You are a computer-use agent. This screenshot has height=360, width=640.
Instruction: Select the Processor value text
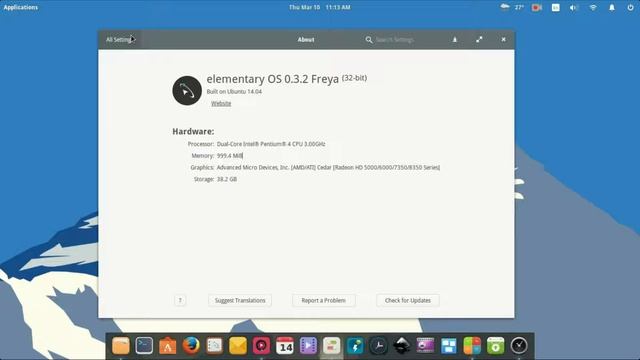pyautogui.click(x=271, y=144)
